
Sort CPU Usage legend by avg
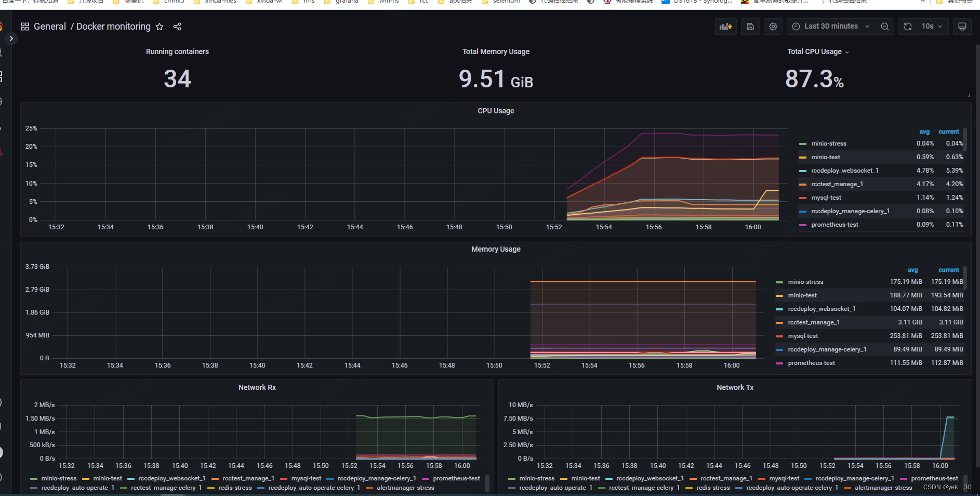(924, 132)
